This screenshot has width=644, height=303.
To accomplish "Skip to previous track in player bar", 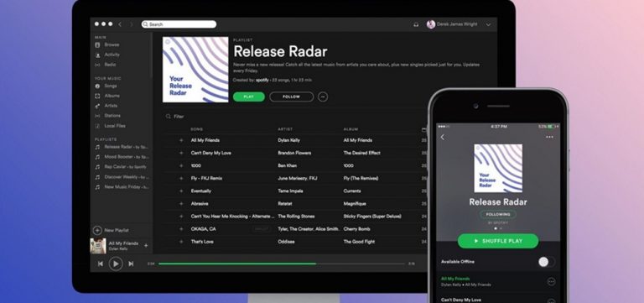I will (101, 264).
